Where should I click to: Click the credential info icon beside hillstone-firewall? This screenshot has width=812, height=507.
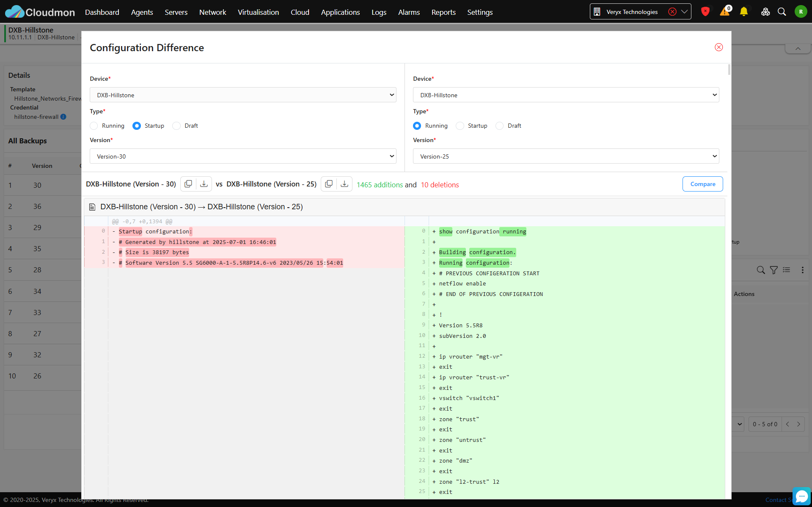pos(63,117)
